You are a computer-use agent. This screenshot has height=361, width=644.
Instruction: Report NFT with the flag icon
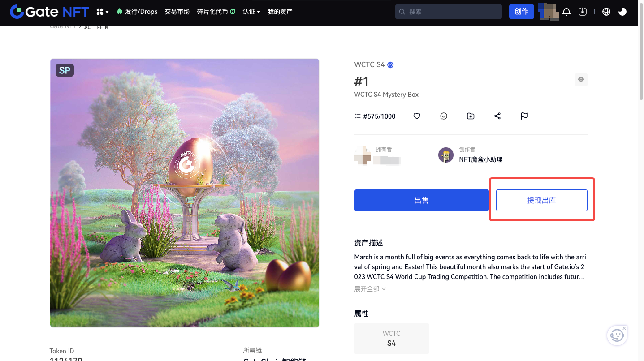tap(524, 116)
